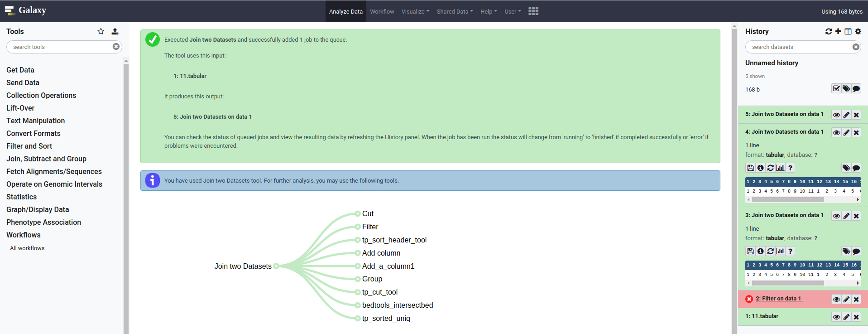The image size is (868, 334).
Task: Switch to the Workflow tab
Action: point(382,11)
